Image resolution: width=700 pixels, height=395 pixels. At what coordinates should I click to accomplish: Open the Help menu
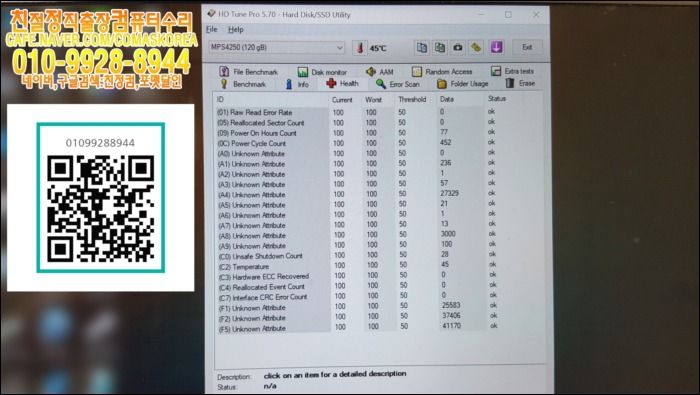236,29
